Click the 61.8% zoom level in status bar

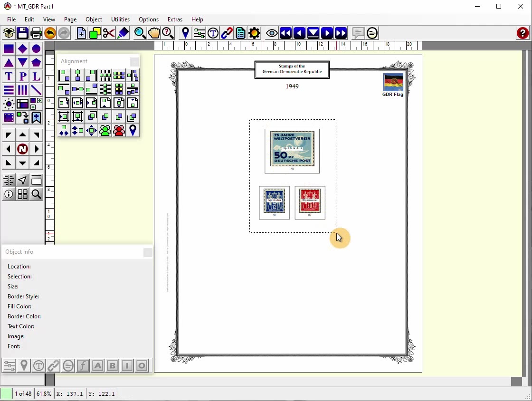pyautogui.click(x=44, y=394)
